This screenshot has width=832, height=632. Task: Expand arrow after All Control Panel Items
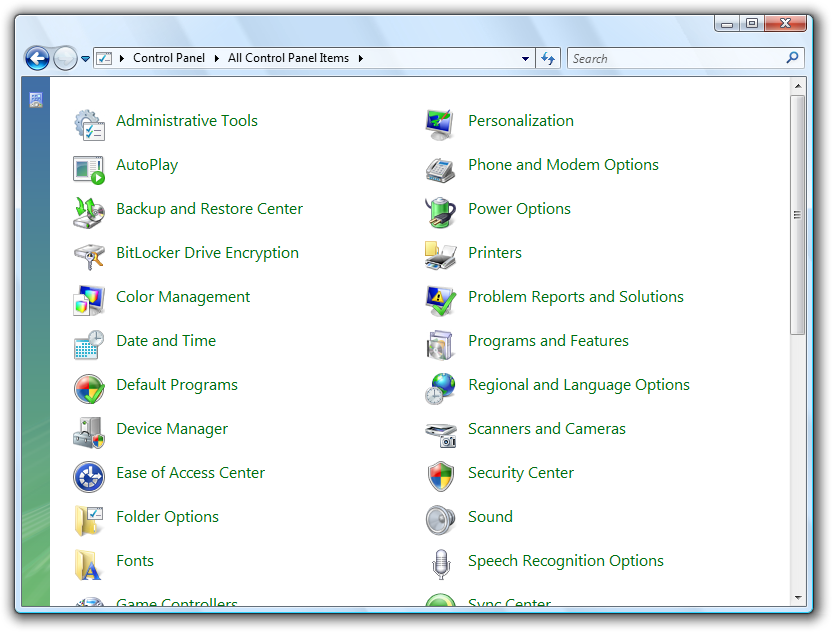pos(361,58)
